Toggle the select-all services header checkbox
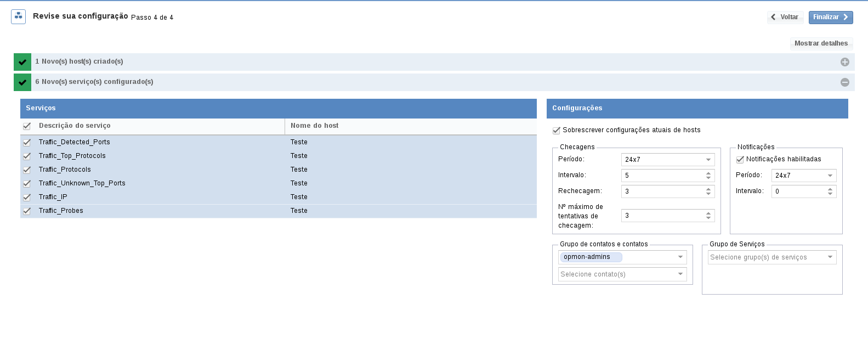This screenshot has height=361, width=868. (x=27, y=126)
